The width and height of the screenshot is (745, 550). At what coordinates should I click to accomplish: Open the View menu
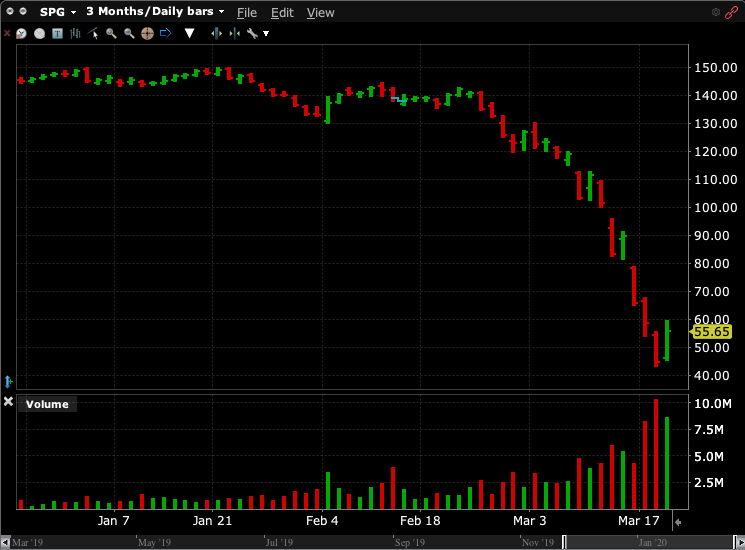click(320, 12)
